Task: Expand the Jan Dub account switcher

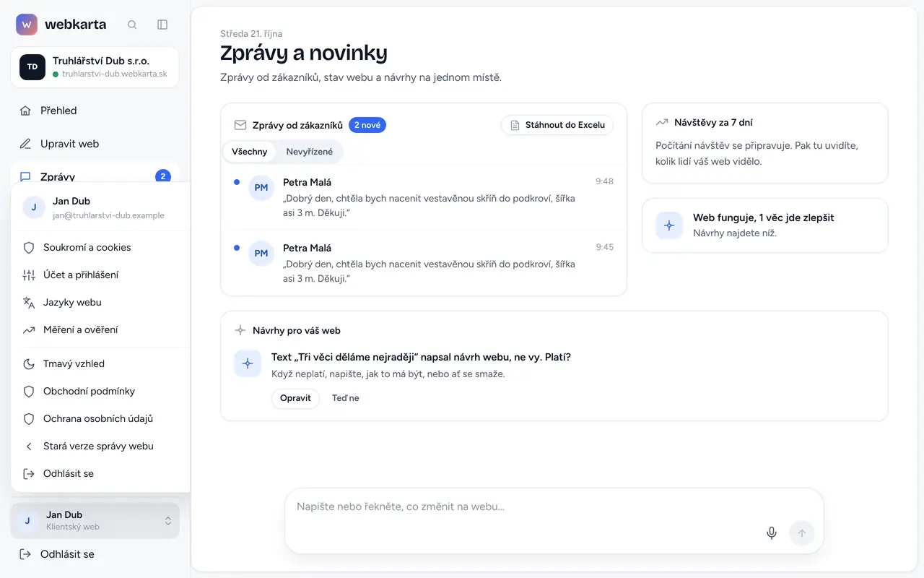Action: (x=95, y=520)
